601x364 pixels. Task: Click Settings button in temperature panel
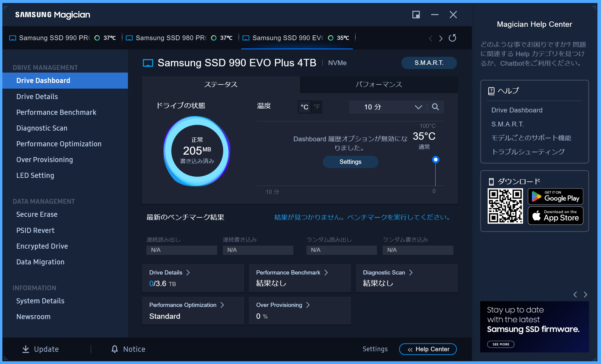point(350,162)
